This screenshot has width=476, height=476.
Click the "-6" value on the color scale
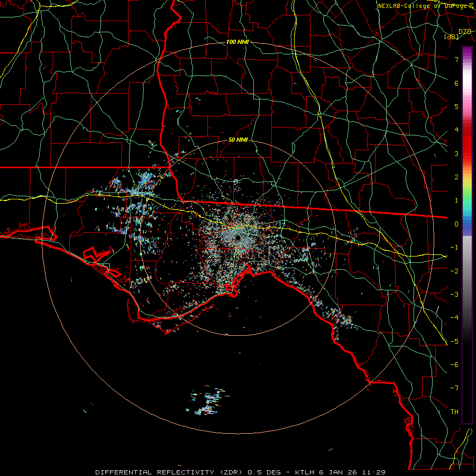(454, 365)
